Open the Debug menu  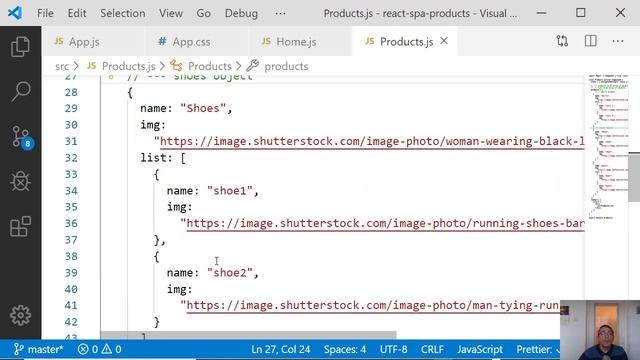pos(241,13)
